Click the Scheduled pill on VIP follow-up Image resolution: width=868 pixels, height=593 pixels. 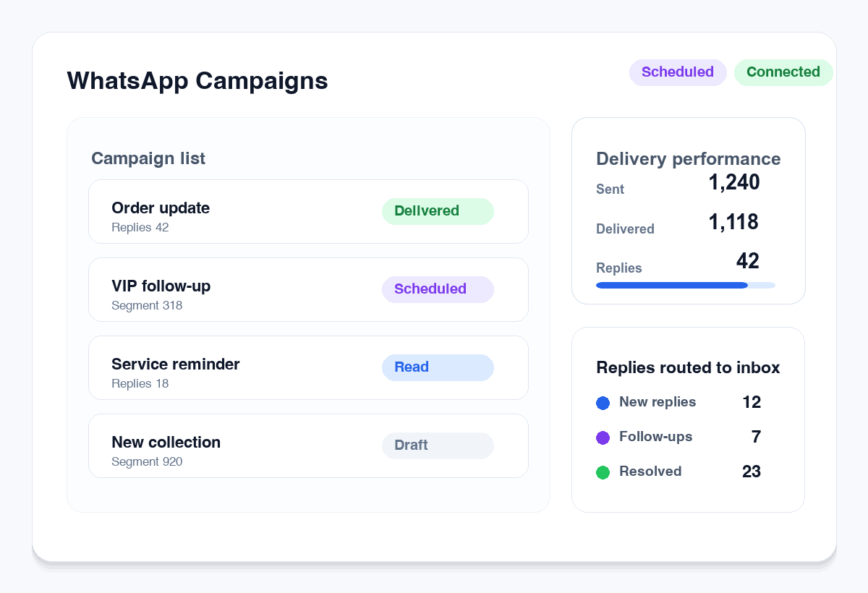click(x=438, y=289)
